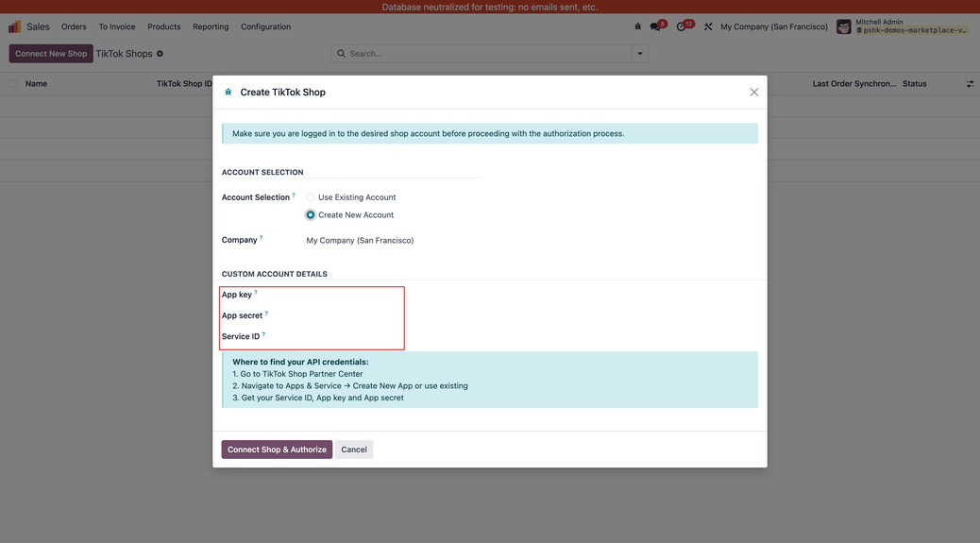Screen dimensions: 980x543
Task: Open the Products menu
Action: point(163,26)
